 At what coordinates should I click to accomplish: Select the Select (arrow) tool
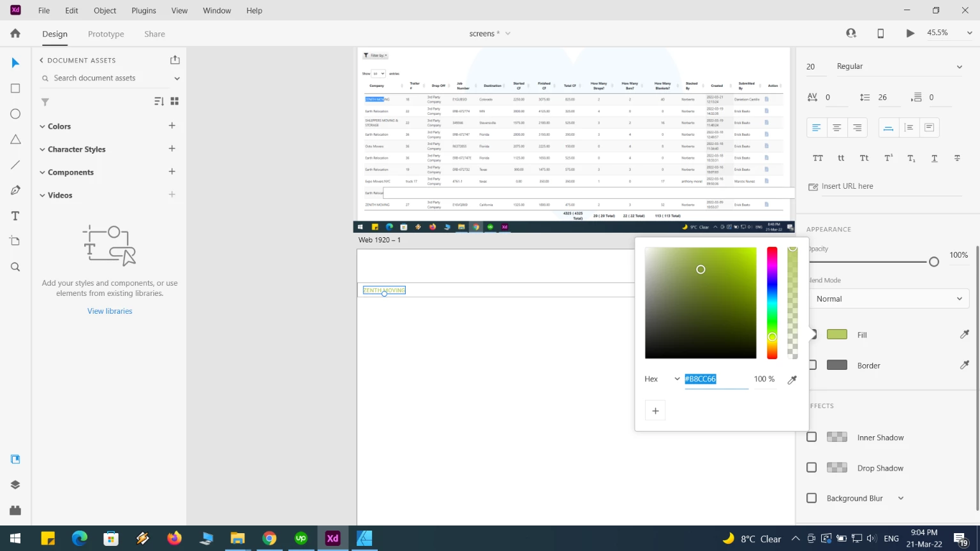point(15,62)
